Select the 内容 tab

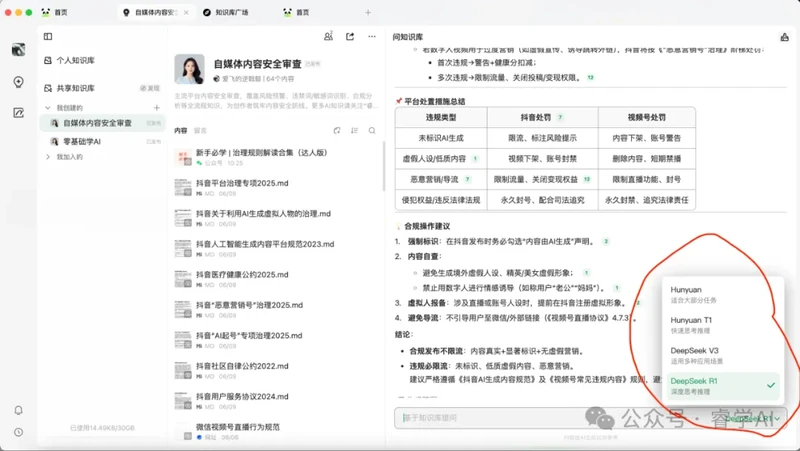181,131
